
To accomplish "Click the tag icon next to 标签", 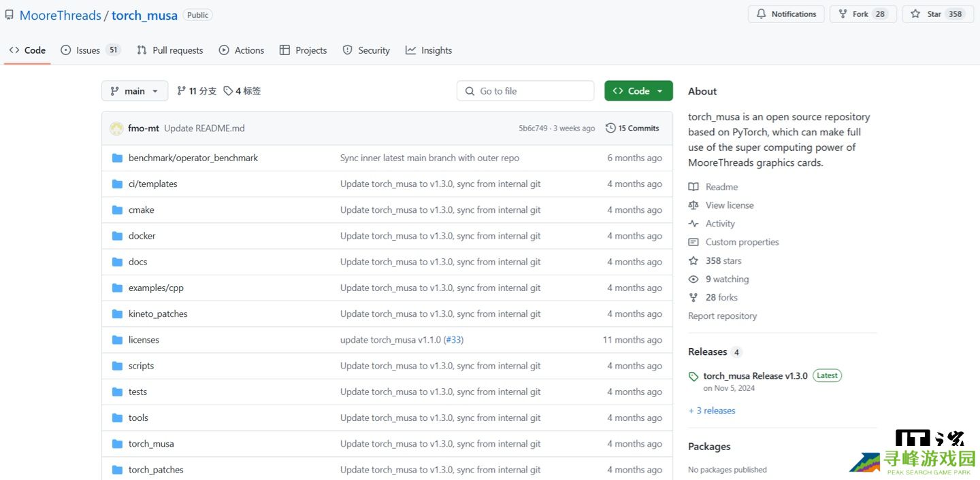I will pos(228,91).
